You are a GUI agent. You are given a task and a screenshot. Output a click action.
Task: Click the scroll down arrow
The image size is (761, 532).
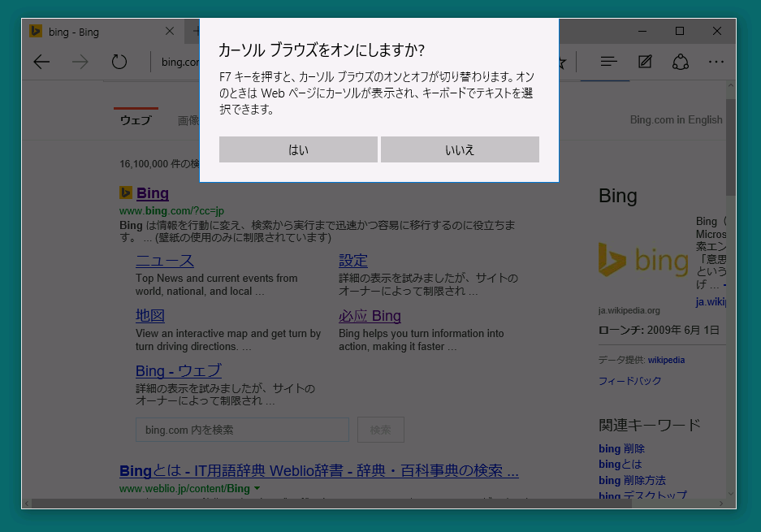[x=730, y=494]
